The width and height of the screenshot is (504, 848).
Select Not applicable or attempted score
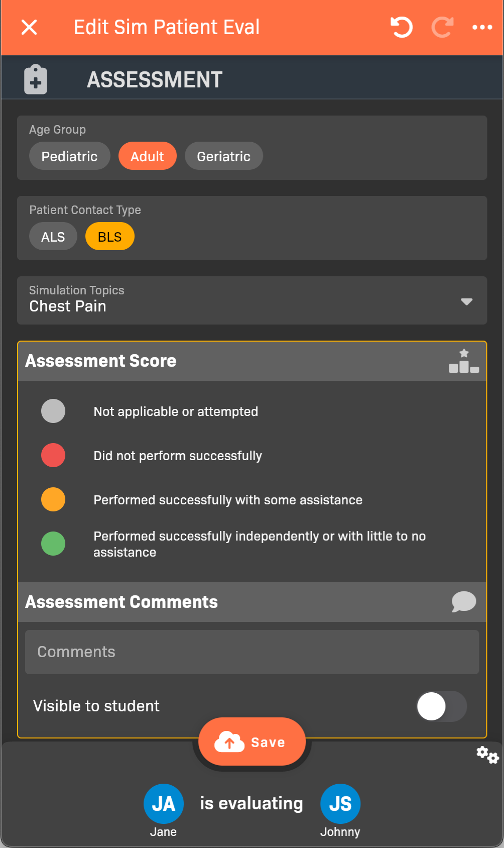point(53,411)
